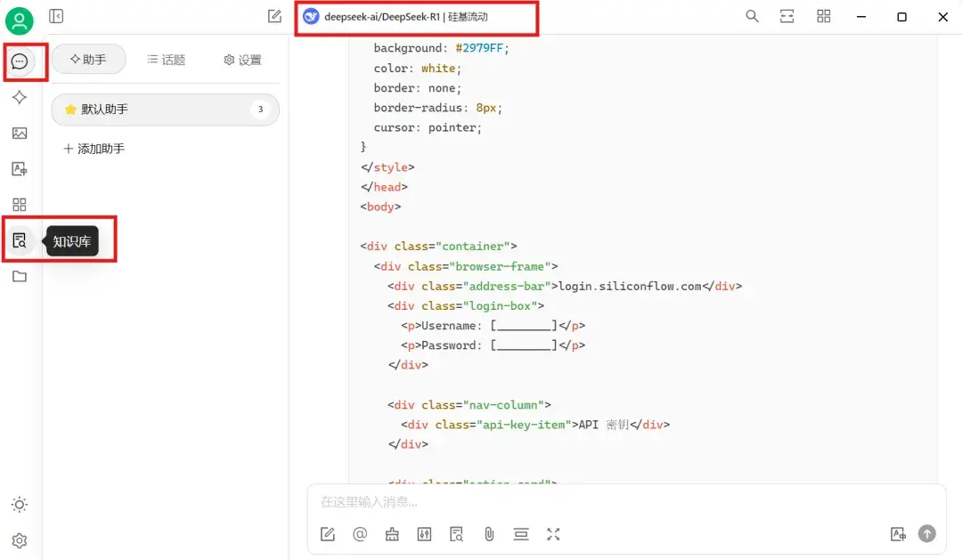Switch to the 助手 tab
962x560 pixels.
point(88,59)
